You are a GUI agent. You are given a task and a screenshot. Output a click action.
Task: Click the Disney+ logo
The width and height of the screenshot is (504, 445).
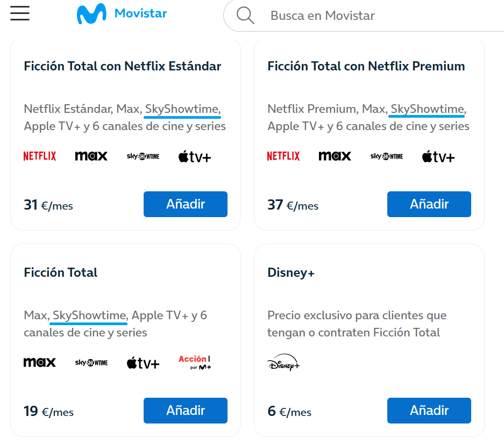283,363
